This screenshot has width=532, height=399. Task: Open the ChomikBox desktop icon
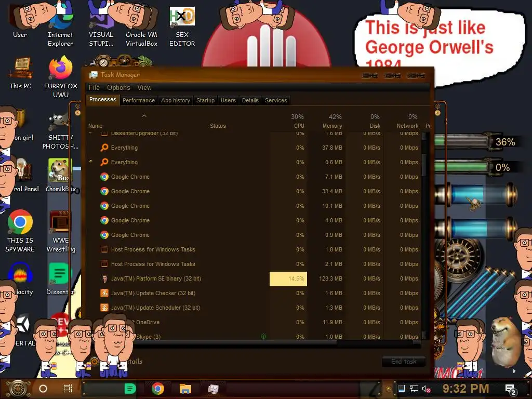(x=60, y=175)
